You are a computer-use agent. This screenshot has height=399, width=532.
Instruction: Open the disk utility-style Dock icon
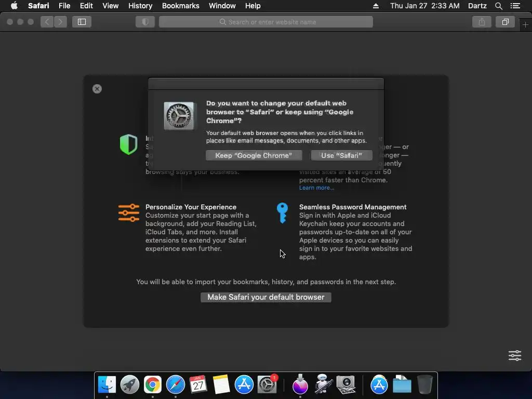coord(345,384)
